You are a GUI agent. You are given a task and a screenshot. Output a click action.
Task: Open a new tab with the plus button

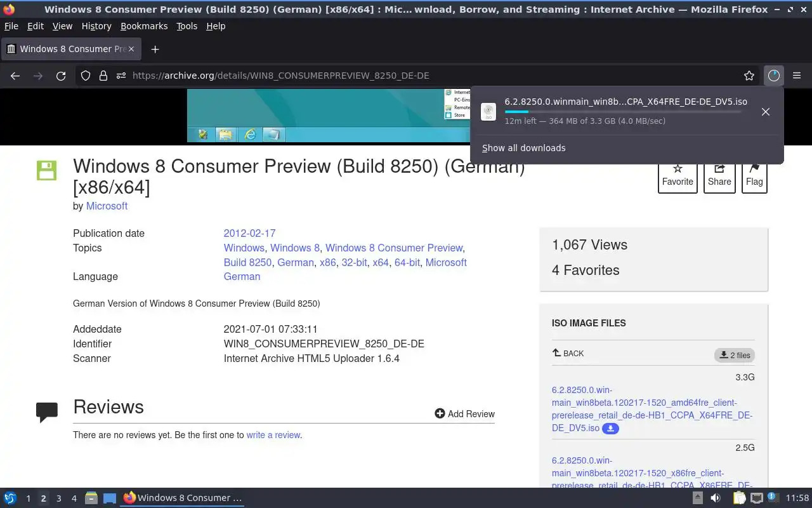point(155,49)
